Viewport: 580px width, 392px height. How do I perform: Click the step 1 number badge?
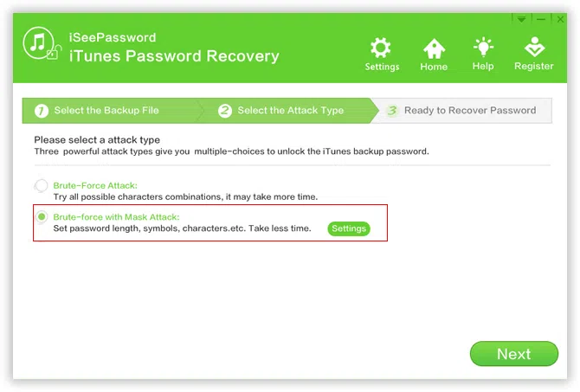42,111
